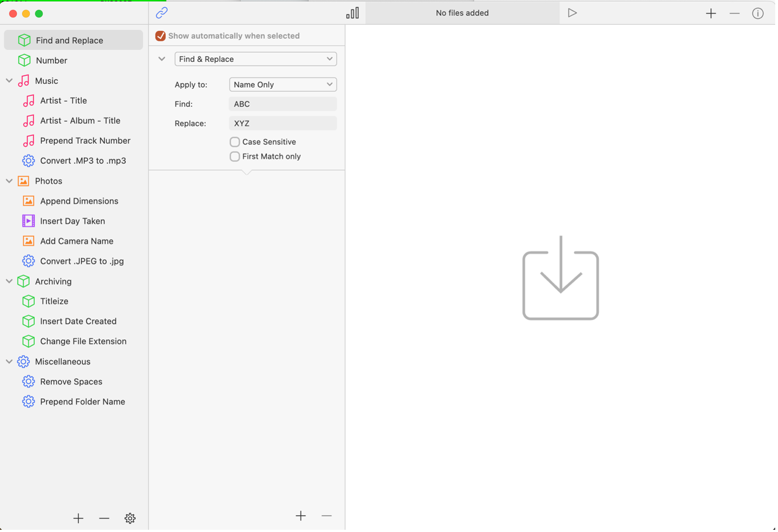Collapse the Music group
This screenshot has width=778, height=532.
(10, 81)
